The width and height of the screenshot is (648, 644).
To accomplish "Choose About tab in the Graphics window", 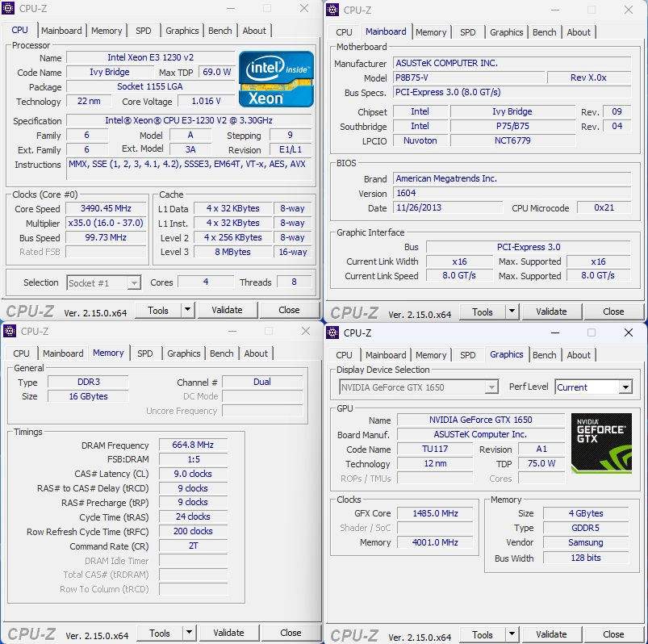I will [x=579, y=355].
